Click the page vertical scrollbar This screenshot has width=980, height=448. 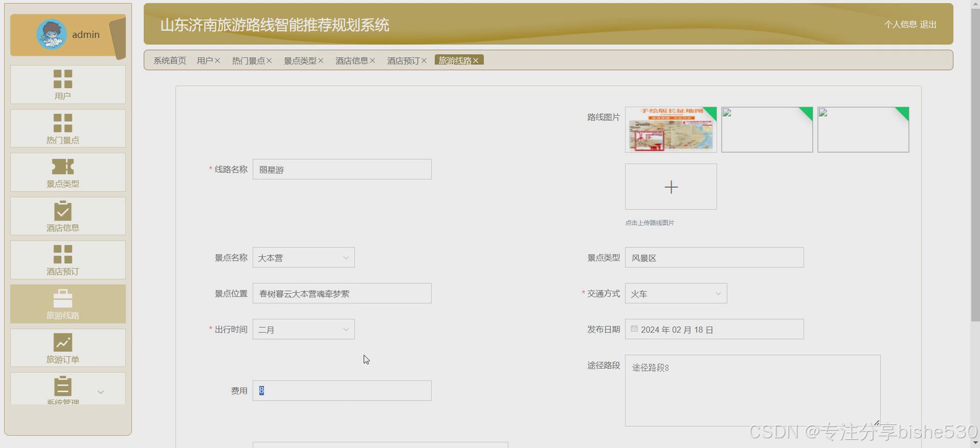point(975,164)
